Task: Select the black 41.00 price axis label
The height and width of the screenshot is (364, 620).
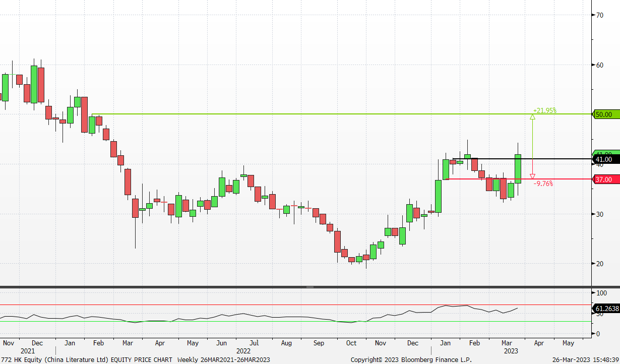Action: click(604, 159)
